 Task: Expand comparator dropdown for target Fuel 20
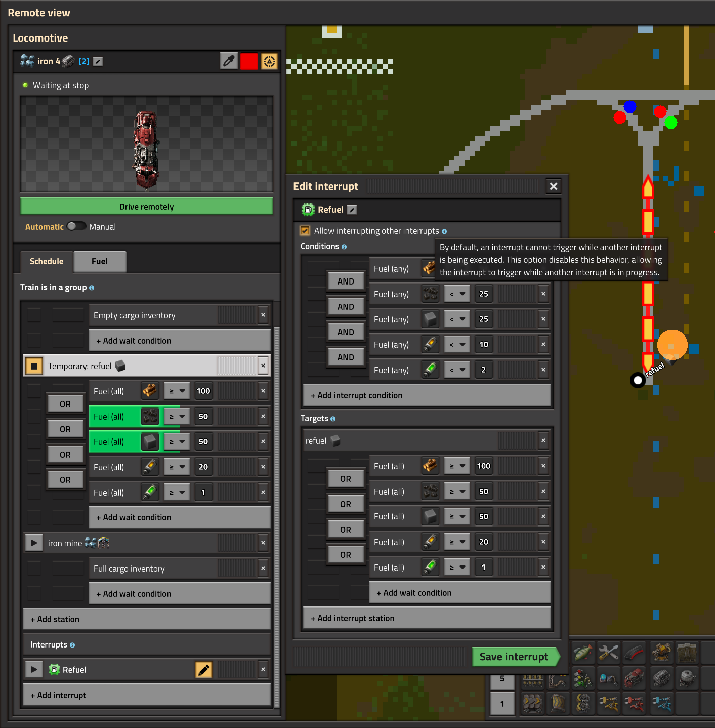(x=457, y=542)
